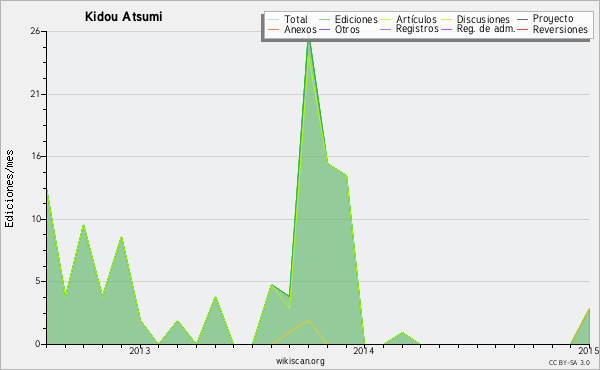
Task: Click the y-axis value 10
Action: click(35, 219)
